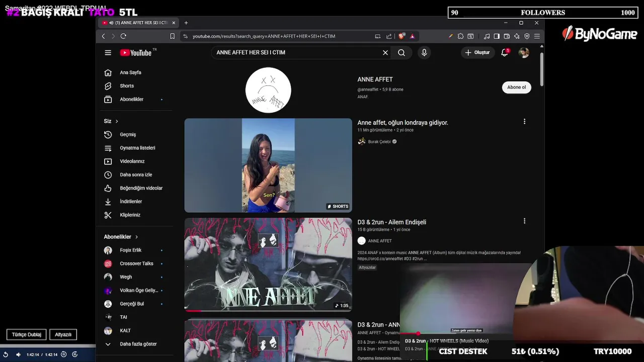Open Brave Shields lion icon
The width and height of the screenshot is (644, 362).
click(401, 36)
